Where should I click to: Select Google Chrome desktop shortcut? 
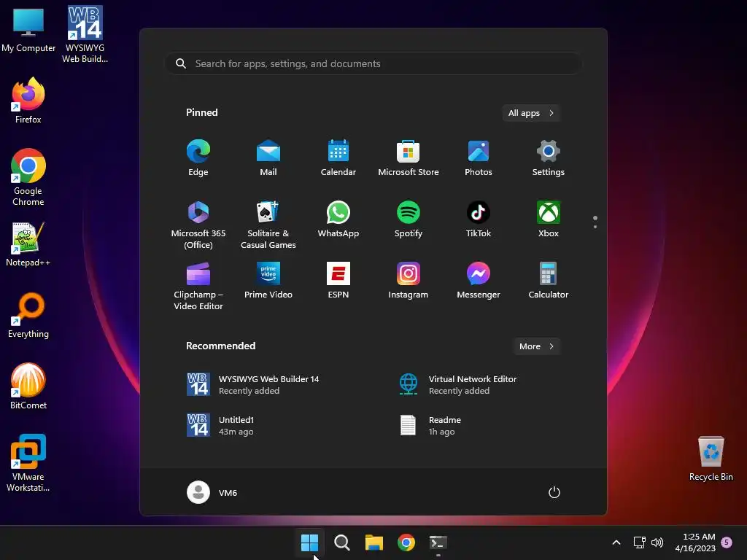[28, 177]
